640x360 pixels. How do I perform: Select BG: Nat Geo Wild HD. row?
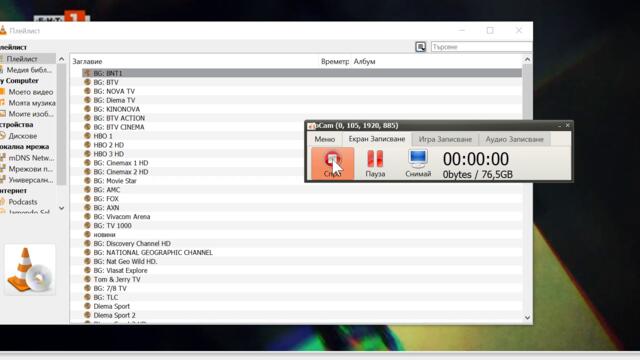tap(302, 262)
